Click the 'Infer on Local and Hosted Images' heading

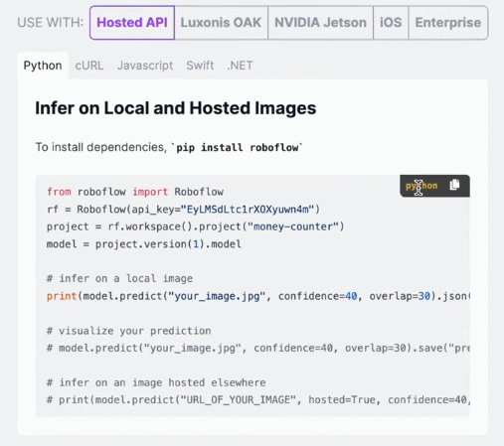(x=176, y=108)
